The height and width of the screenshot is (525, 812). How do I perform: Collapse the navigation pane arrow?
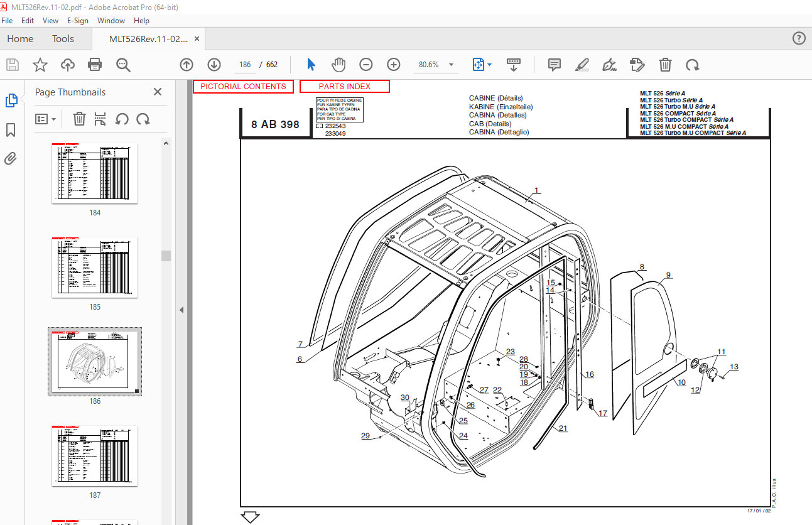(181, 309)
